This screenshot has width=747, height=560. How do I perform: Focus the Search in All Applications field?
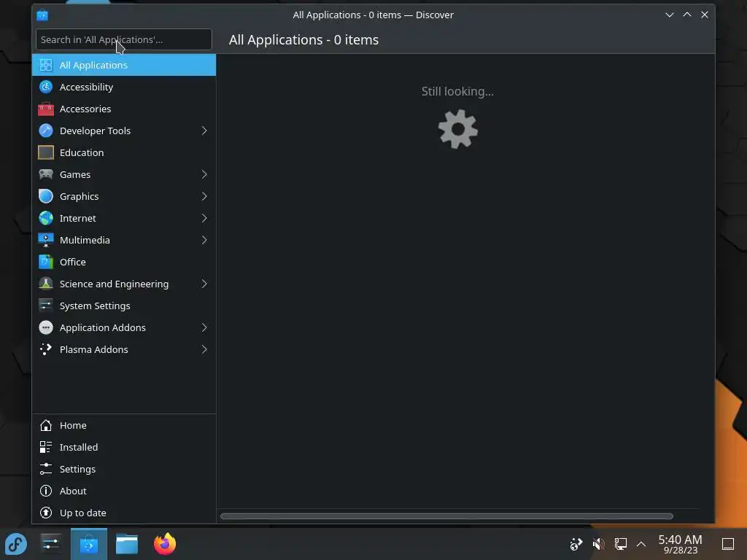tap(124, 39)
